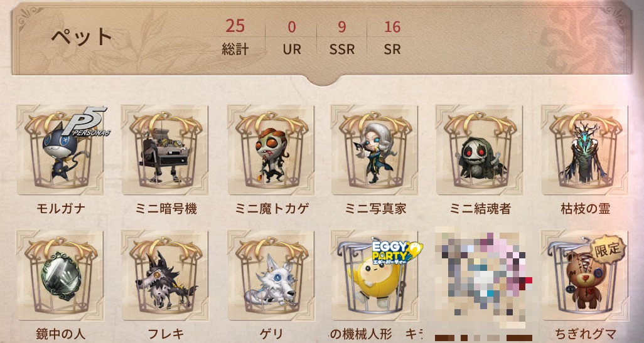Click the モルガナ name label
The height and width of the screenshot is (343, 644).
pos(60,209)
